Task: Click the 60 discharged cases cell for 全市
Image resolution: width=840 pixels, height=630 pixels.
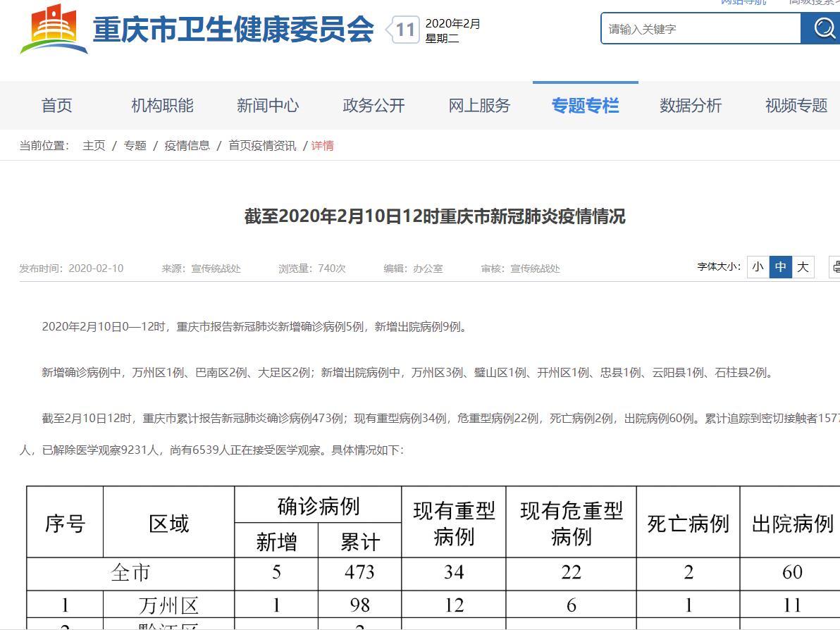Action: point(792,573)
